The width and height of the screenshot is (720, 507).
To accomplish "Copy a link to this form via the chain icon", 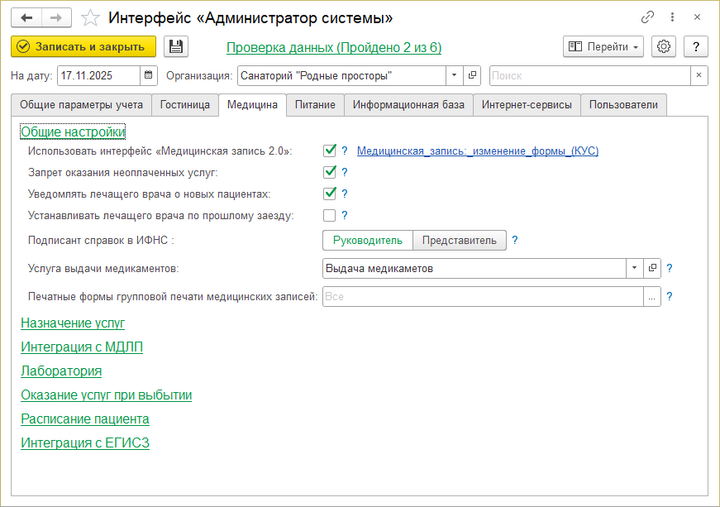I will [647, 17].
